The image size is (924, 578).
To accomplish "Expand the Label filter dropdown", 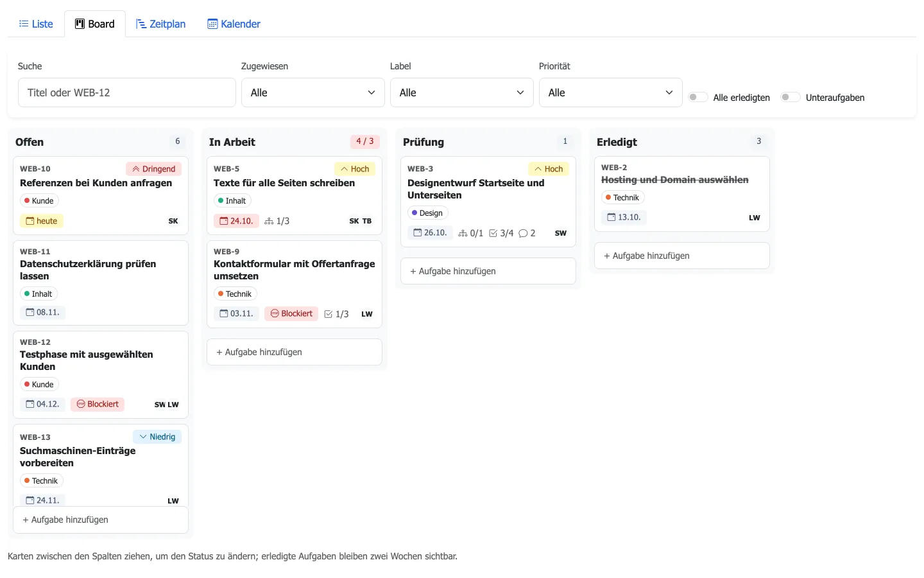I will [x=462, y=92].
